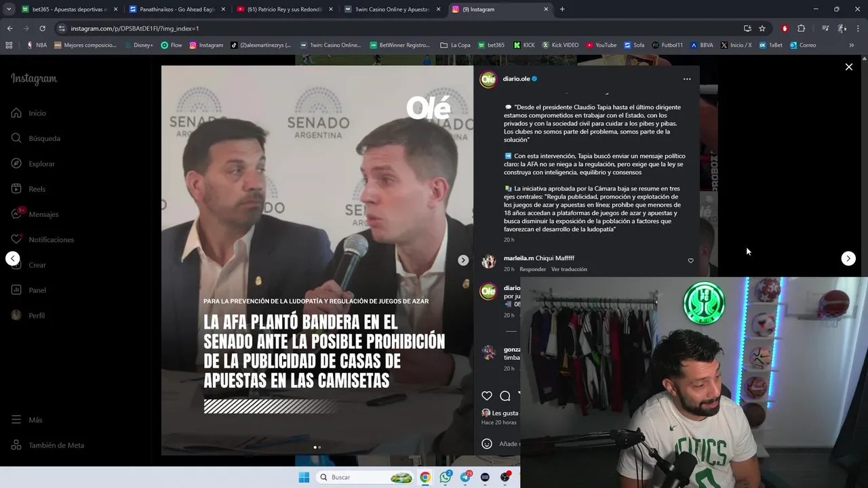Open WhatsApp from the taskbar
Image resolution: width=868 pixels, height=488 pixels.
(x=445, y=477)
